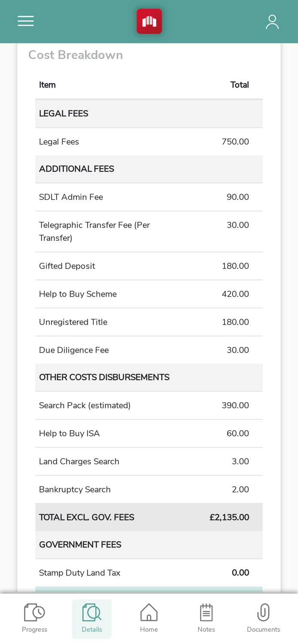The height and width of the screenshot is (644, 298).
Task: Open the user profile icon
Action: (x=272, y=21)
